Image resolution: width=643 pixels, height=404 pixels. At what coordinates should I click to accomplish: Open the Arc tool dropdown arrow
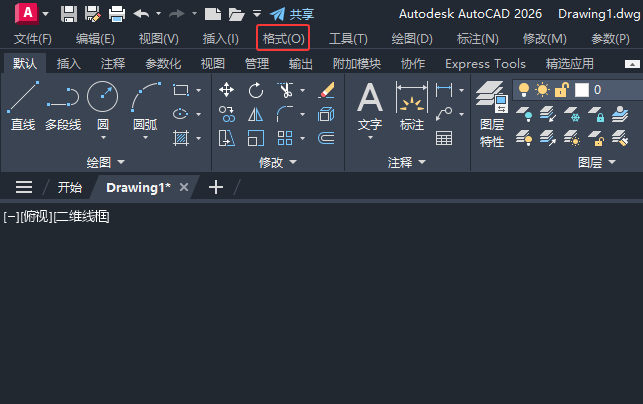click(x=145, y=138)
